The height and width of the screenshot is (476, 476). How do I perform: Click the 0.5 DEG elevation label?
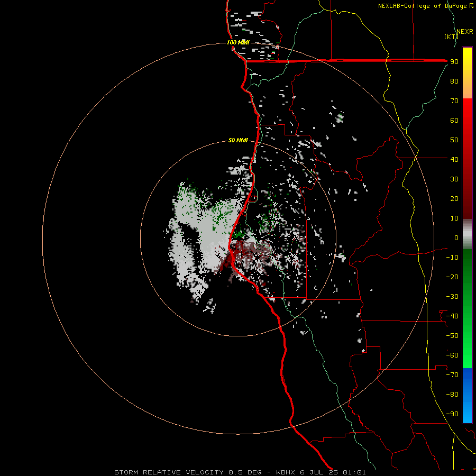click(x=245, y=472)
